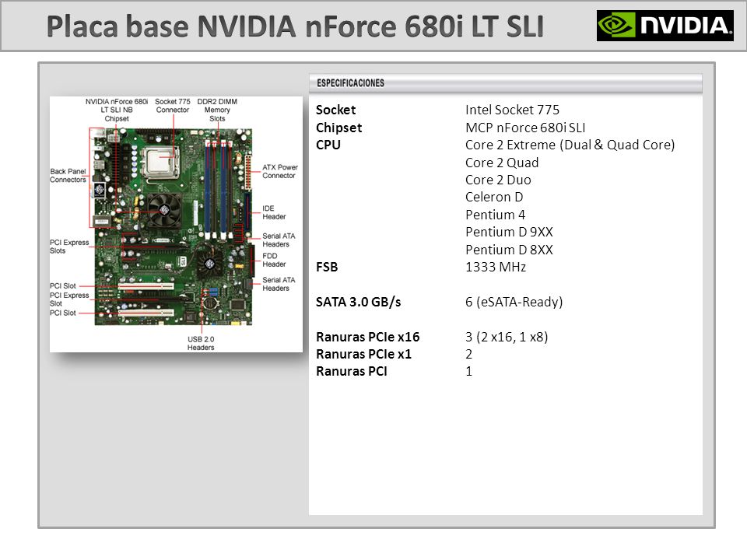Select 'Intel Socket 775' value
Image resolution: width=747 pixels, height=560 pixels.
tap(512, 110)
